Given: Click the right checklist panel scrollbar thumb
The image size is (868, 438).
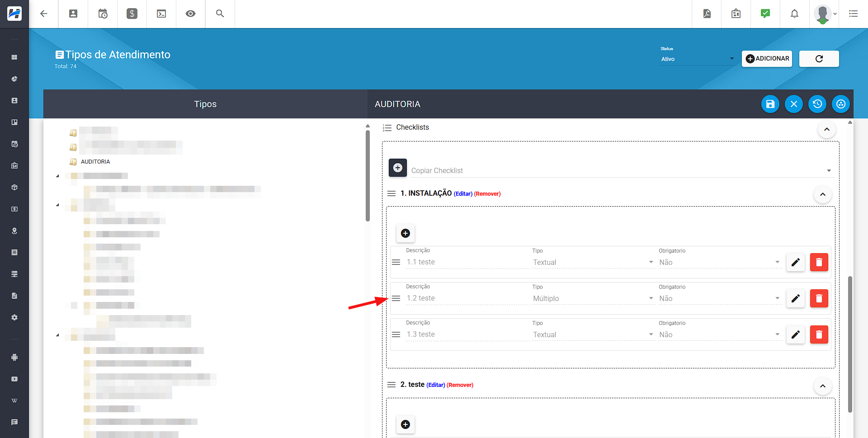Looking at the screenshot, I should point(850,344).
